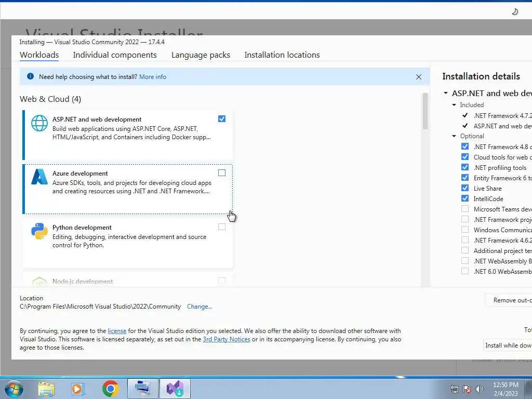Collapse the Included components list
The height and width of the screenshot is (399, 532).
coord(454,105)
